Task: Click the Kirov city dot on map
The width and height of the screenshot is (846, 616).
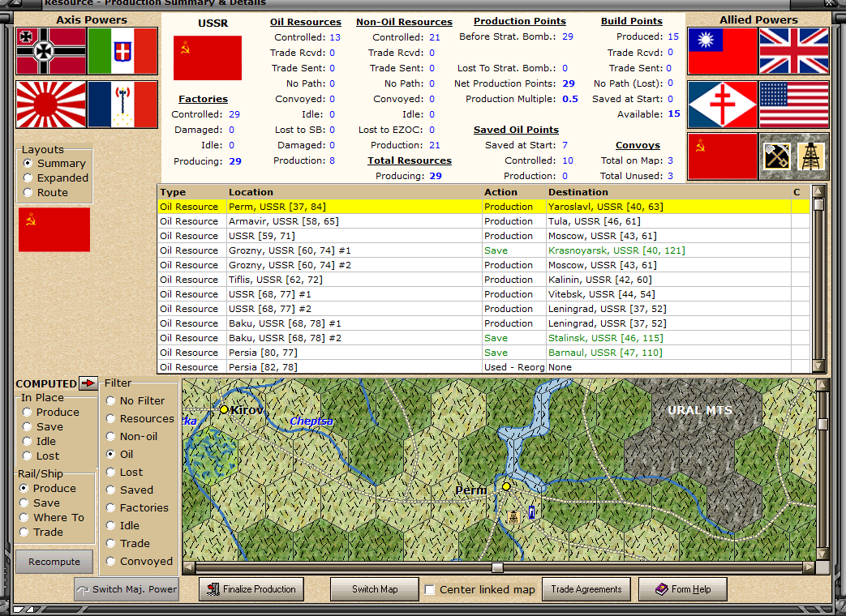Action: click(224, 409)
